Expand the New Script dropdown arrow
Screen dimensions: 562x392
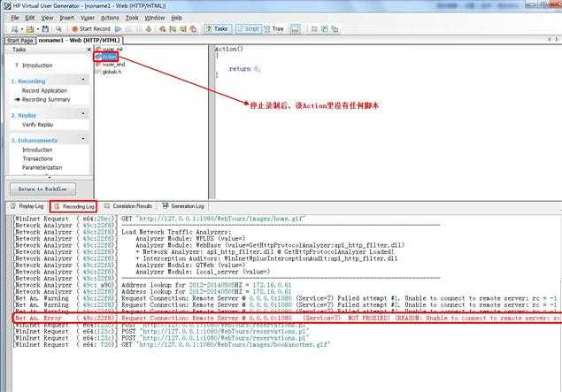[21, 29]
